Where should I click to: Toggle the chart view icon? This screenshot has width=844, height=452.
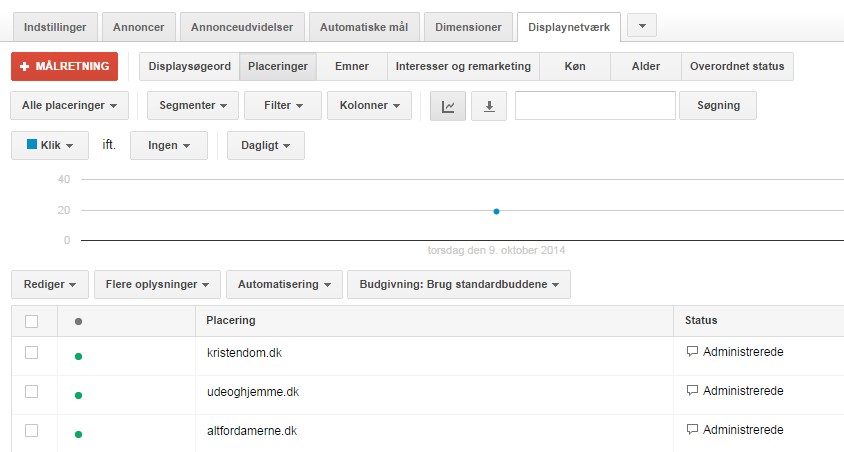click(447, 105)
